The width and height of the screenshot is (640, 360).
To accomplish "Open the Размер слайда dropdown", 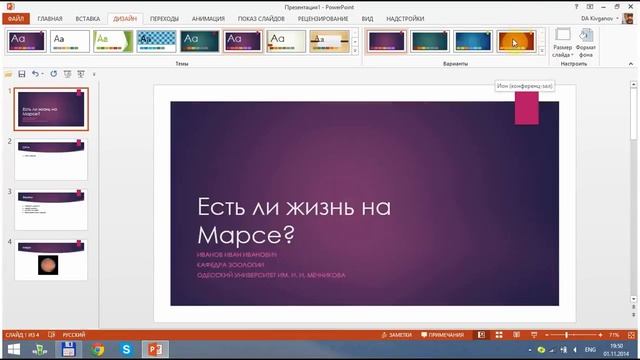I will (563, 43).
